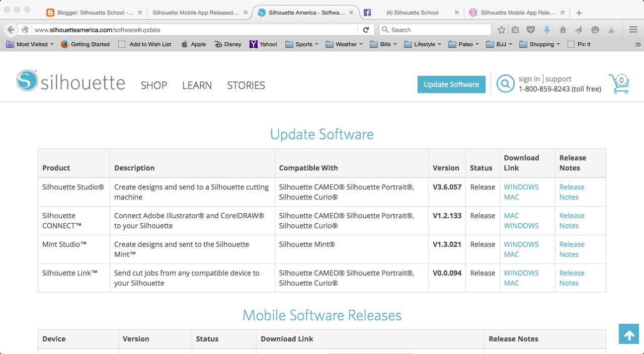Expand the Sports bookmarks folder
The height and width of the screenshot is (354, 644).
click(302, 44)
